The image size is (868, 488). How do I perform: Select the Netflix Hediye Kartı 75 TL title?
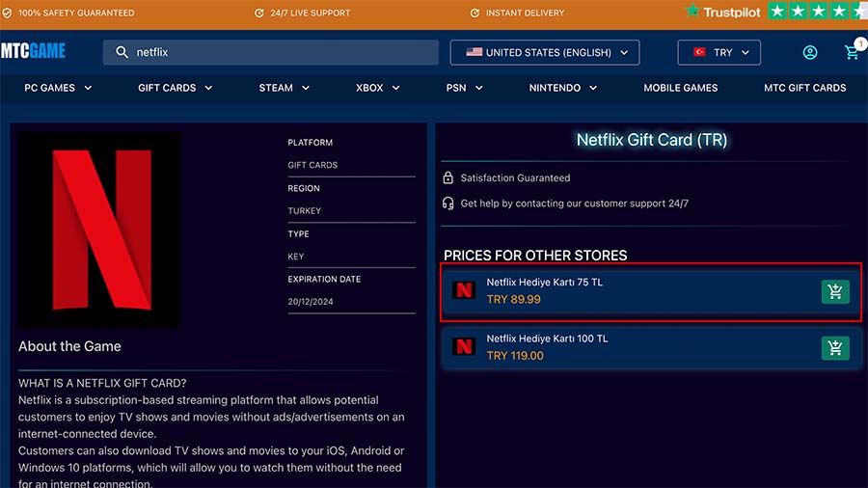(544, 283)
